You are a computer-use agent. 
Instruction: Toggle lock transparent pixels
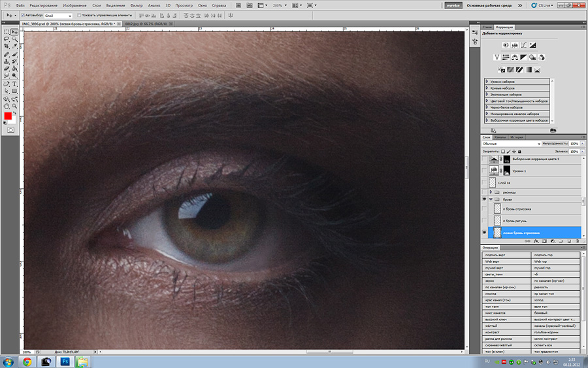[x=503, y=152]
